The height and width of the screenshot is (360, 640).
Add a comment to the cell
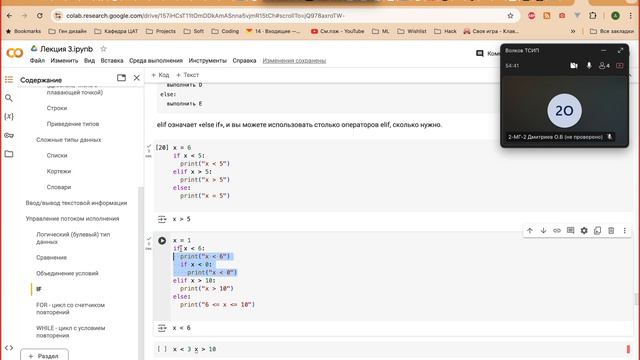point(571,231)
